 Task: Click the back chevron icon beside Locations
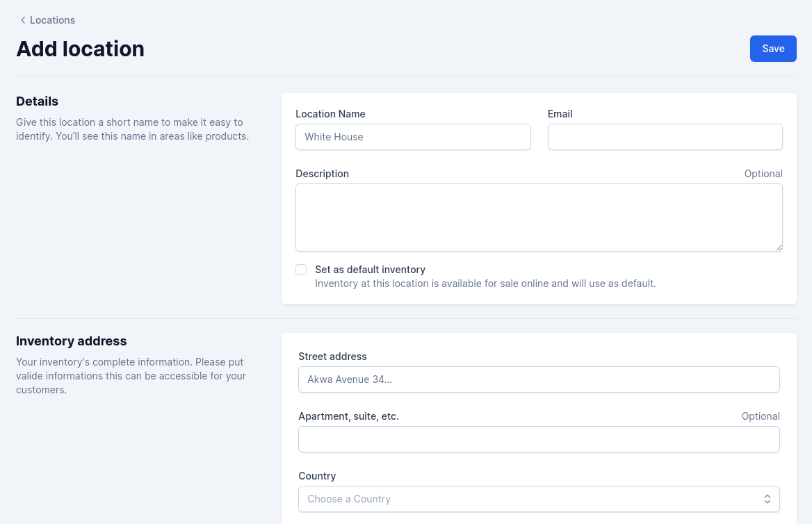[x=23, y=20]
